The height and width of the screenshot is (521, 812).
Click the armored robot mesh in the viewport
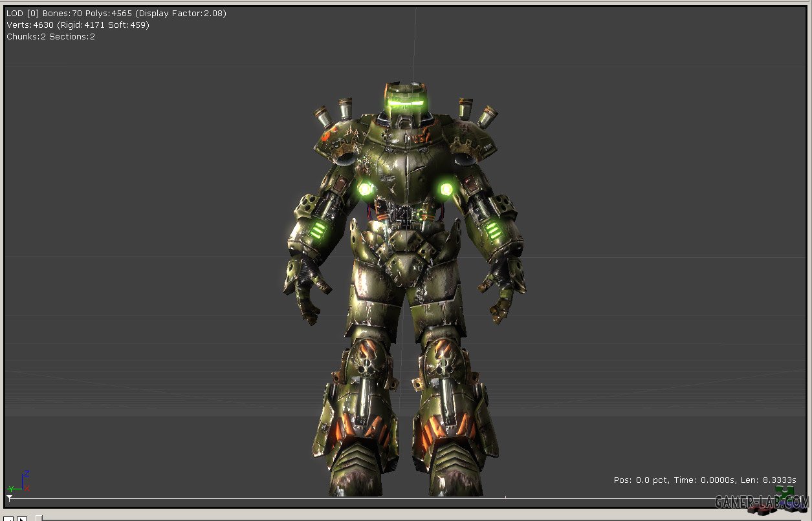[405, 288]
